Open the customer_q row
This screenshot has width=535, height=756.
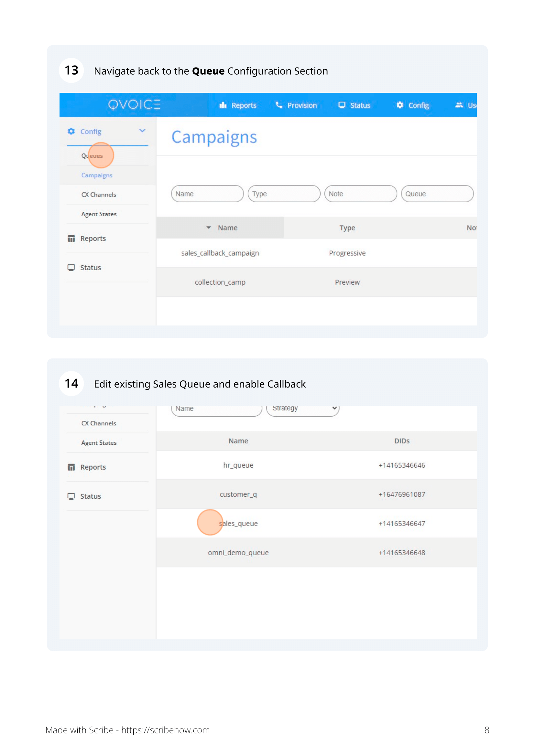coord(316,495)
